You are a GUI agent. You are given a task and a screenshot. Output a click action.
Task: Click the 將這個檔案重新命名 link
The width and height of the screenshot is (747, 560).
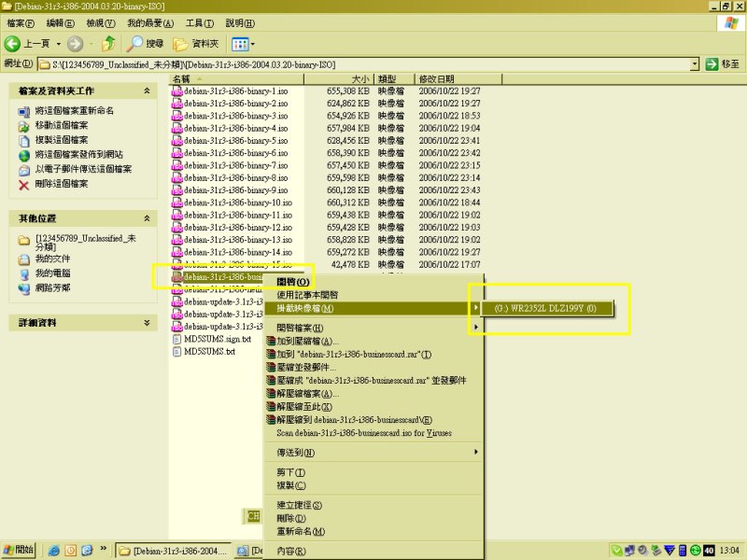[x=75, y=110]
